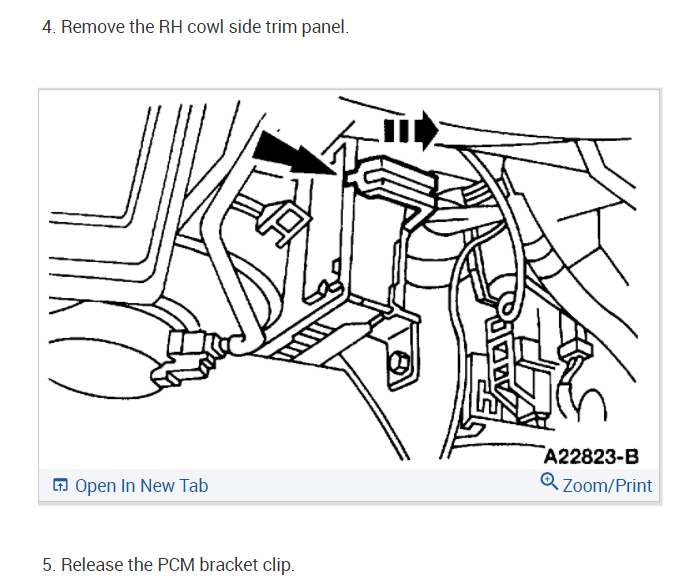This screenshot has width=698, height=578.
Task: Click the hex bolt on bracket tab
Action: pyautogui.click(x=399, y=363)
